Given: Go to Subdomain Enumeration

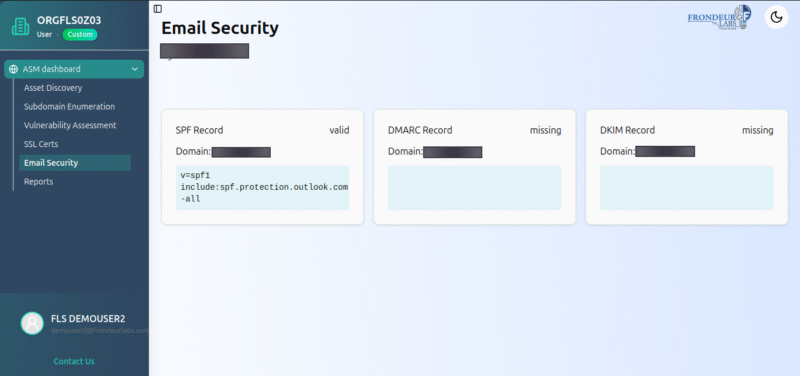Looking at the screenshot, I should coord(69,107).
